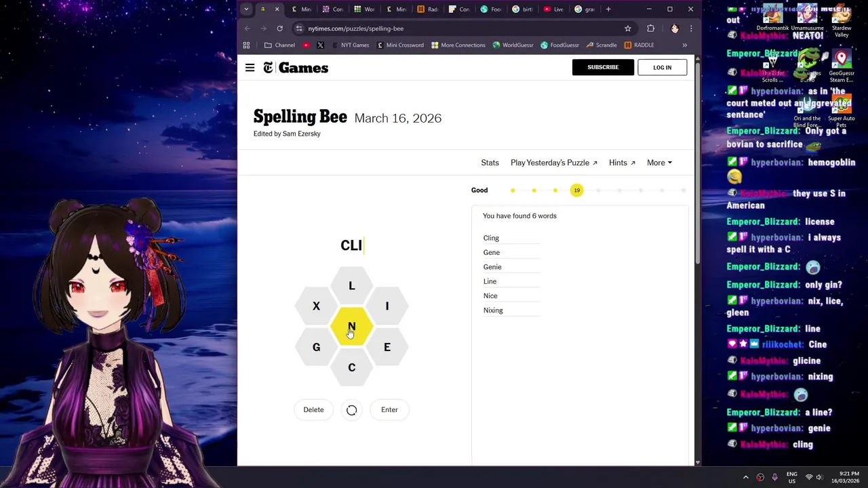Open the taskbar volume icon
This screenshot has height=488, width=868.
[819, 477]
